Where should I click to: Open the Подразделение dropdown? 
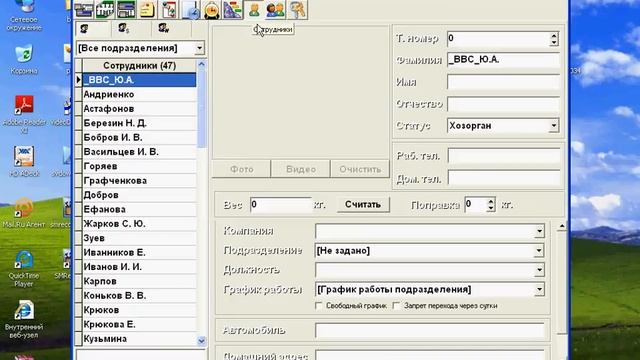539,251
